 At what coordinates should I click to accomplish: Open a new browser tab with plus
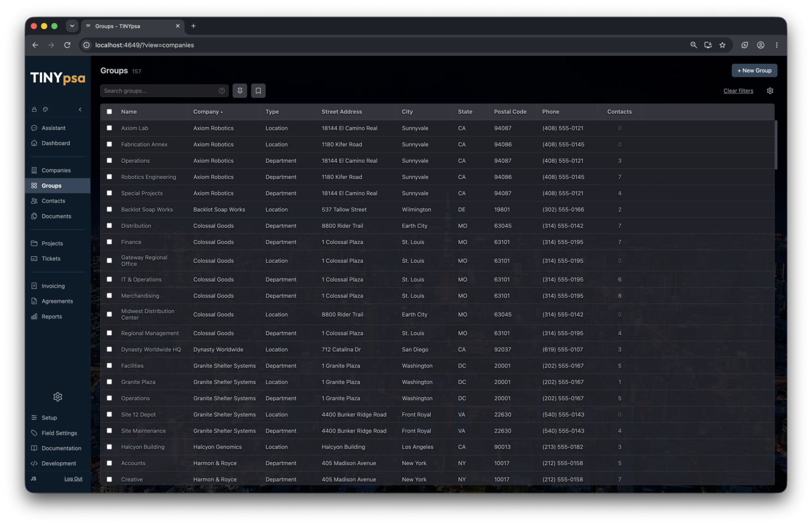[193, 26]
